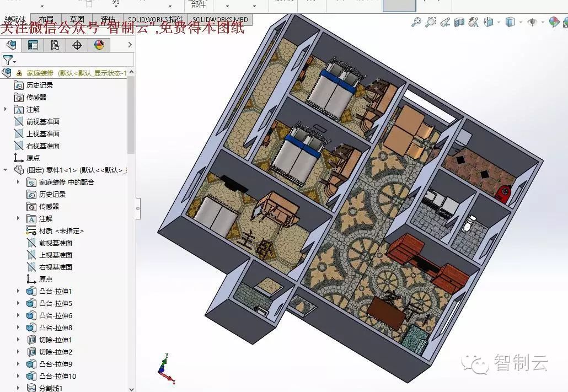
Task: Switch to the 装配体 ribbon tab
Action: 15,19
